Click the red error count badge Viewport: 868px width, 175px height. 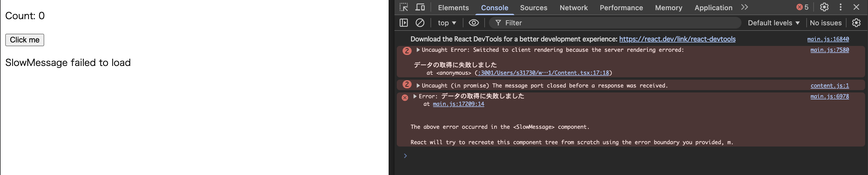tap(802, 7)
